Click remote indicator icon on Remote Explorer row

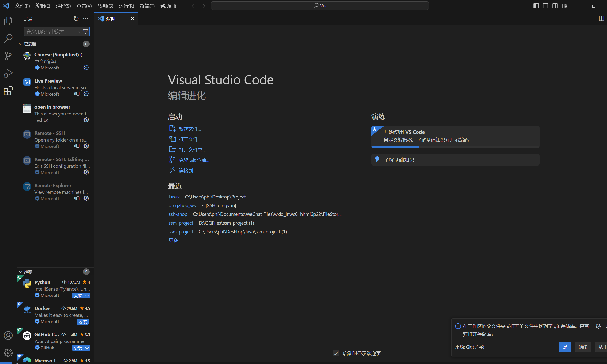tap(77, 198)
